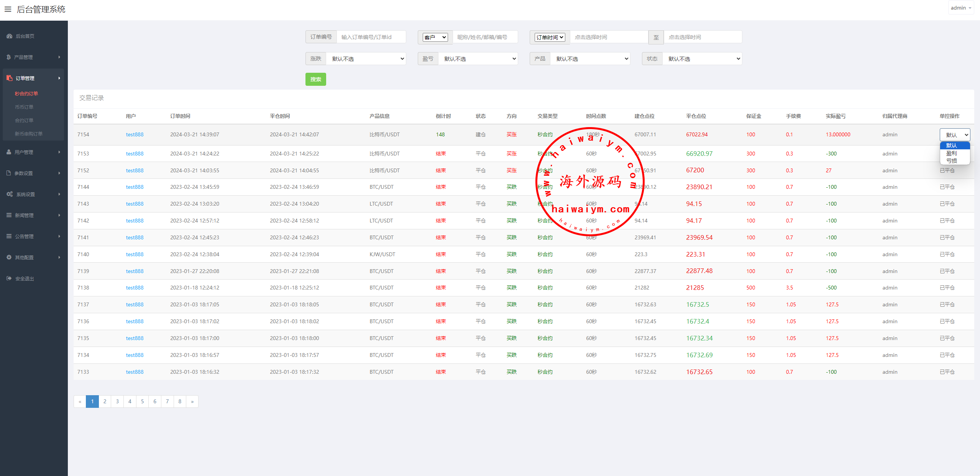Image resolution: width=980 pixels, height=476 pixels.
Task: Go to page 3 in pagination
Action: [x=117, y=401]
